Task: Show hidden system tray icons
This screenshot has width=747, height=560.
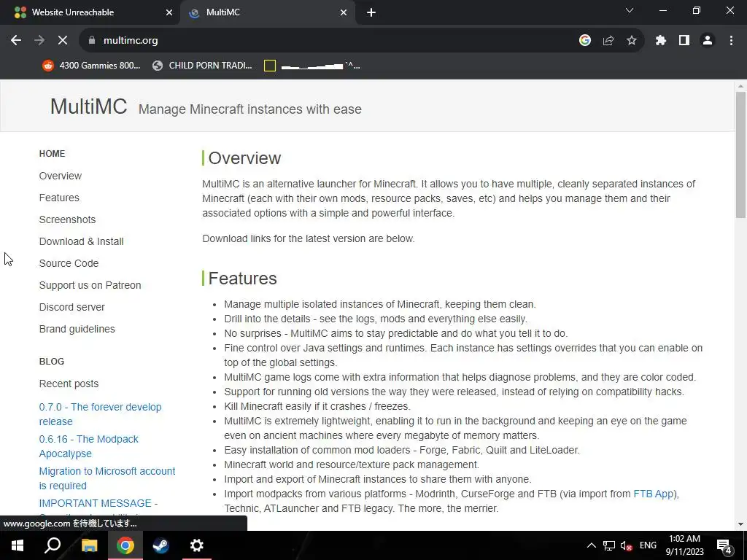Action: (x=591, y=545)
